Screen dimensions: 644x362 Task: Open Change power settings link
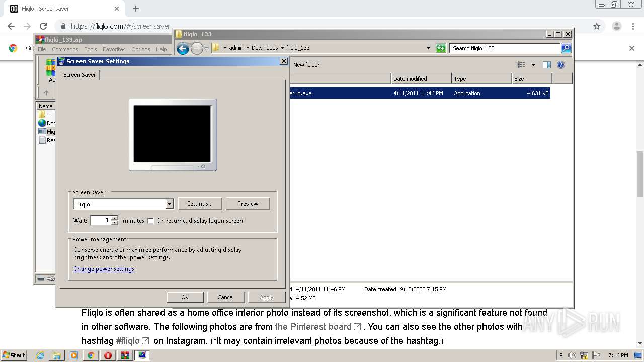[104, 269]
